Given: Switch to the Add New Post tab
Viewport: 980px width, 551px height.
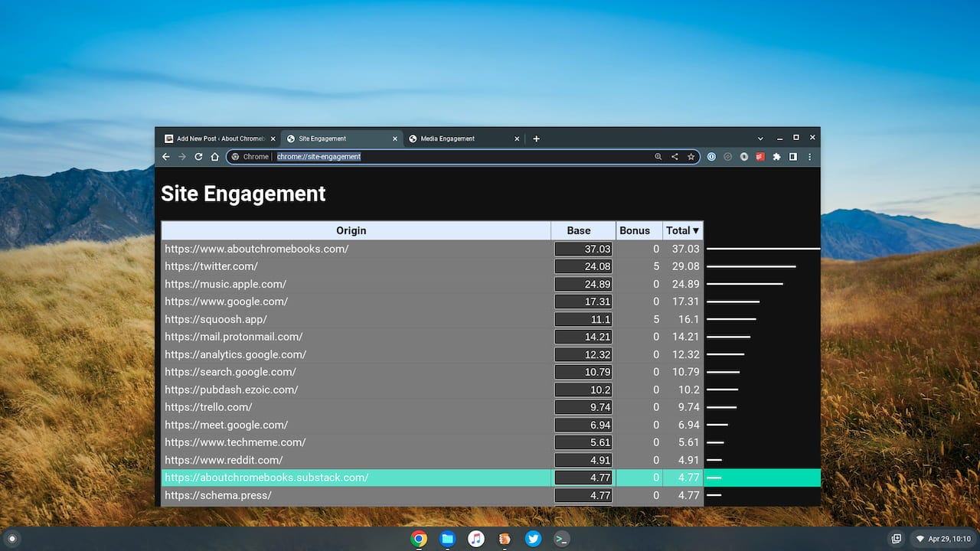Looking at the screenshot, I should 219,139.
